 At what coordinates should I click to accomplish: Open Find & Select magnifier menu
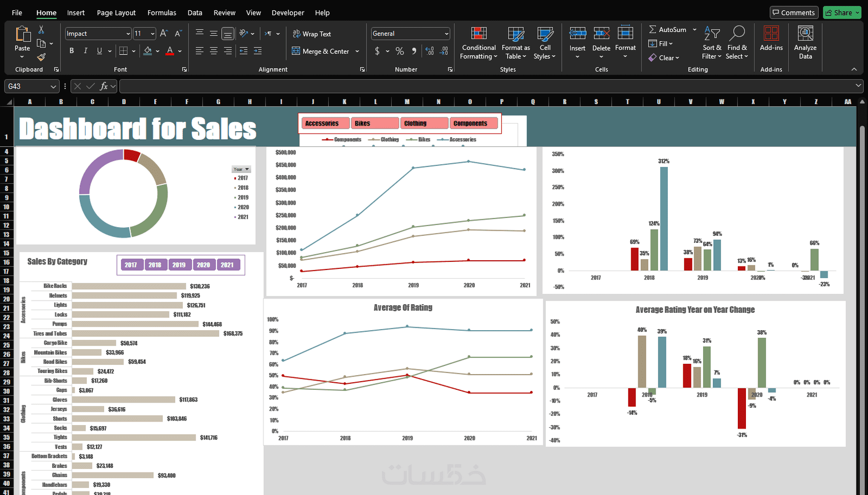point(737,43)
